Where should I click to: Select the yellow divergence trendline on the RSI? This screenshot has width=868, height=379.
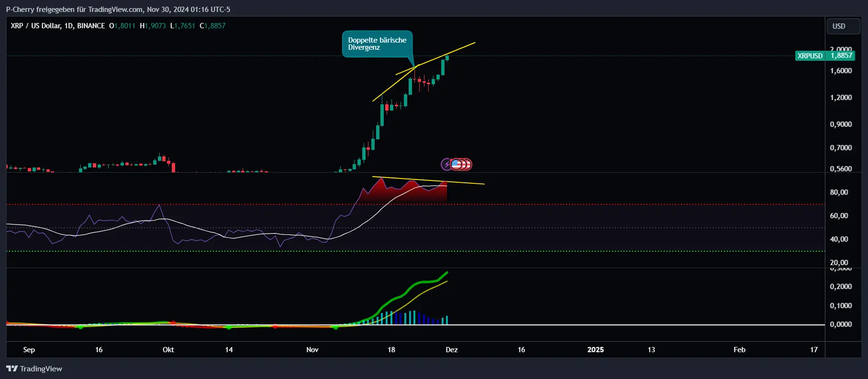428,180
